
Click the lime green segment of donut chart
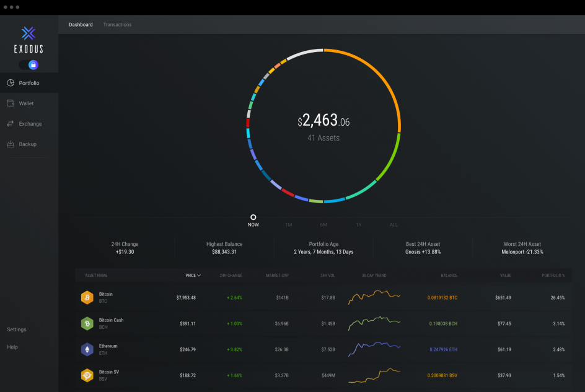click(392, 157)
